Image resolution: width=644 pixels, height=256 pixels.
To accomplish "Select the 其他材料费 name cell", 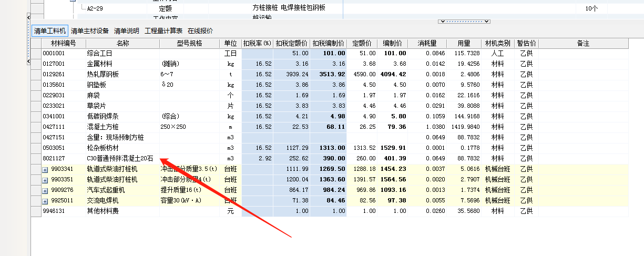I will 122,211.
